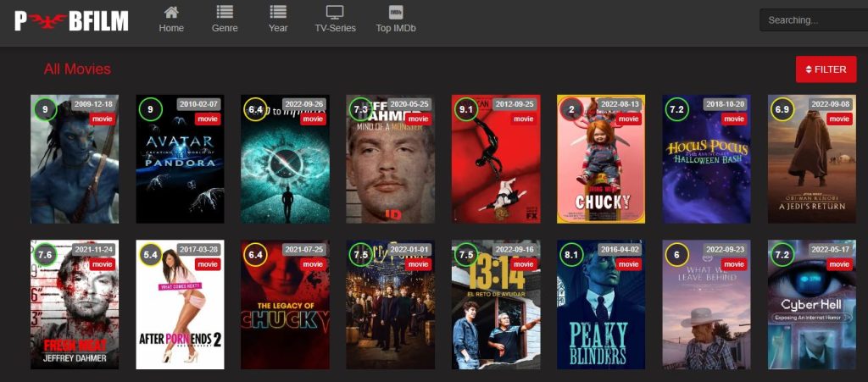Open the Year menu
Viewport: 868px width, 382px height.
coord(278,19)
